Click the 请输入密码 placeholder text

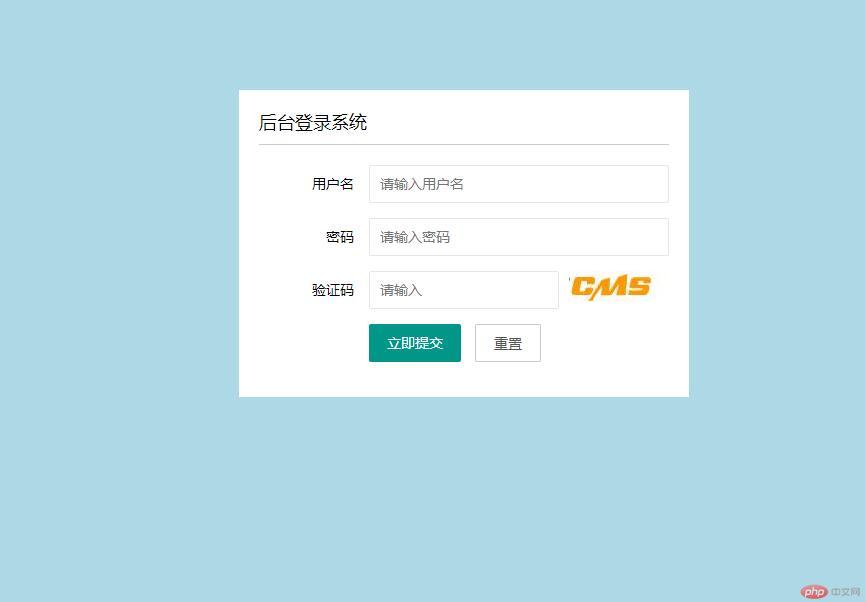pyautogui.click(x=415, y=237)
